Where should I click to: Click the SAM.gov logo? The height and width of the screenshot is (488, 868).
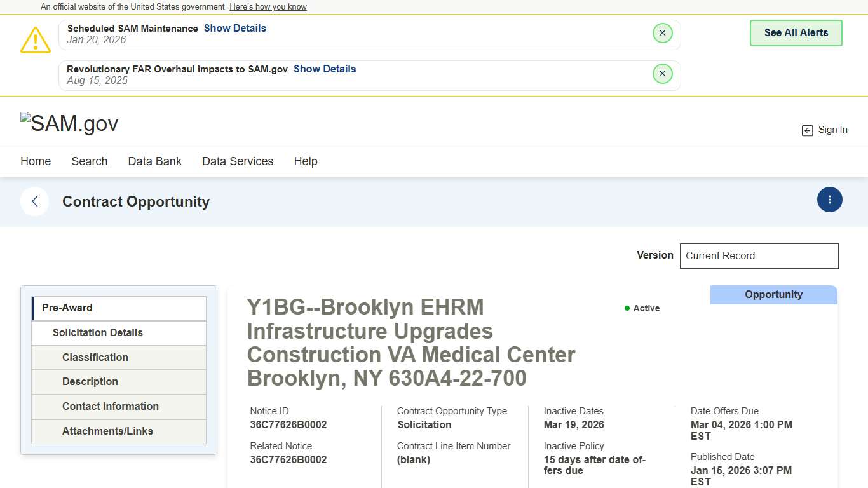pyautogui.click(x=69, y=123)
